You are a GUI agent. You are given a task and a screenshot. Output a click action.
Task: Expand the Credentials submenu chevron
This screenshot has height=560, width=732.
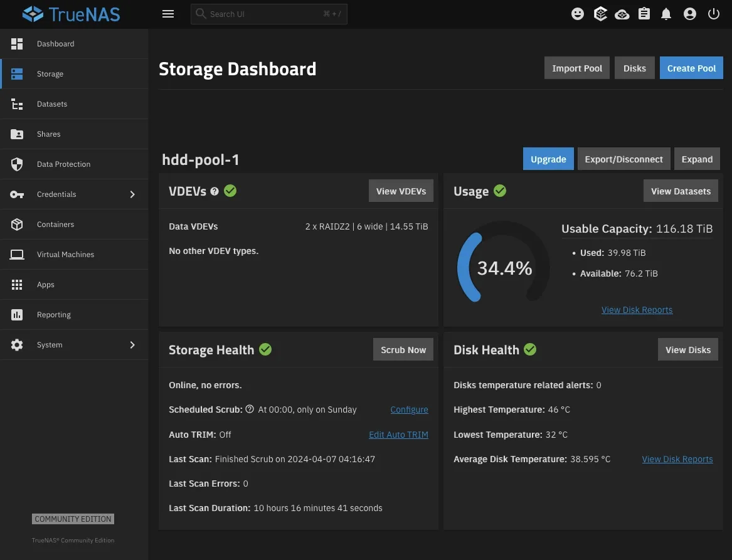pos(132,194)
